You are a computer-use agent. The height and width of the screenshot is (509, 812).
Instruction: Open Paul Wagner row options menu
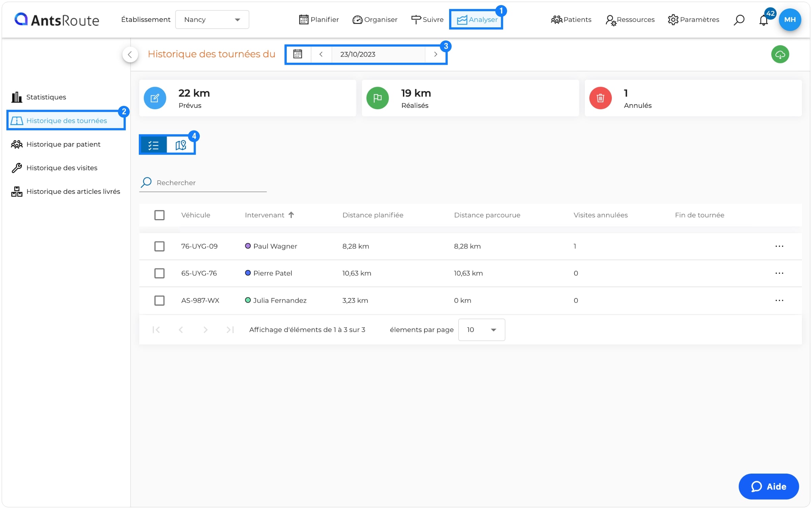(779, 246)
